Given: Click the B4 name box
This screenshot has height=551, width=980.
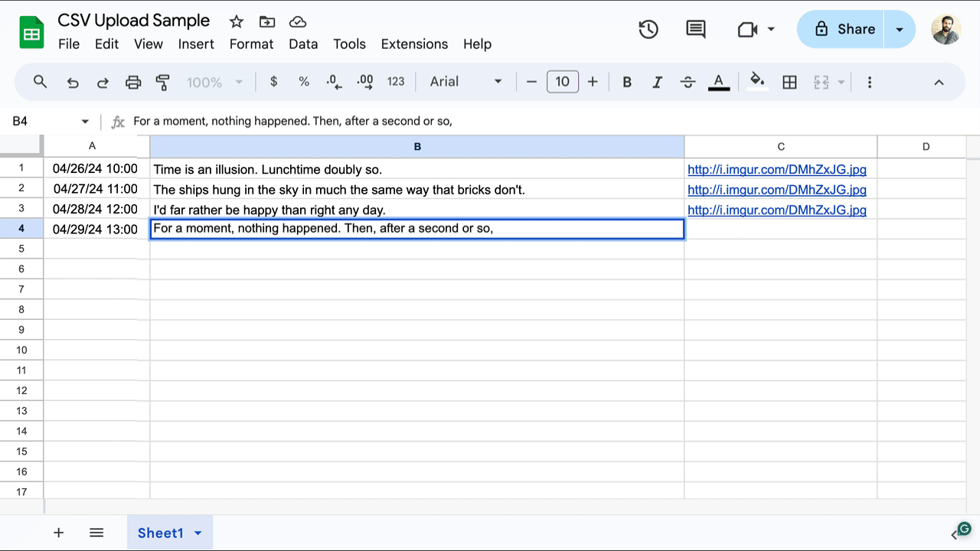Looking at the screenshot, I should (44, 122).
